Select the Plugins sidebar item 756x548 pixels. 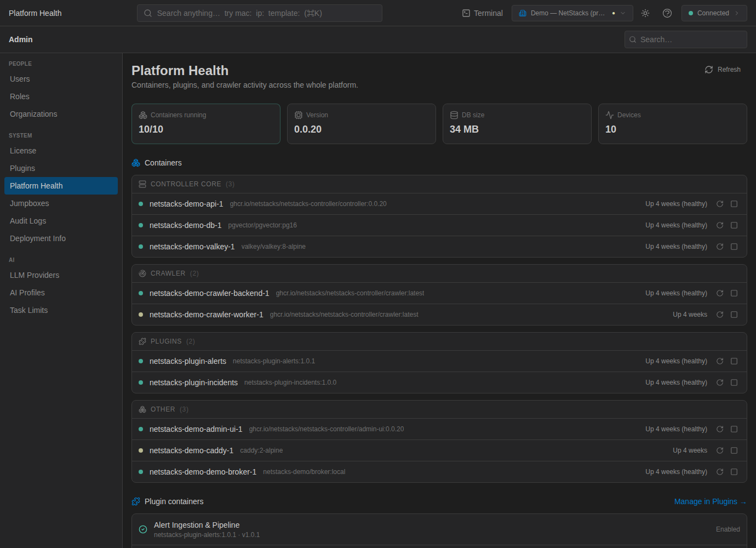click(x=61, y=168)
